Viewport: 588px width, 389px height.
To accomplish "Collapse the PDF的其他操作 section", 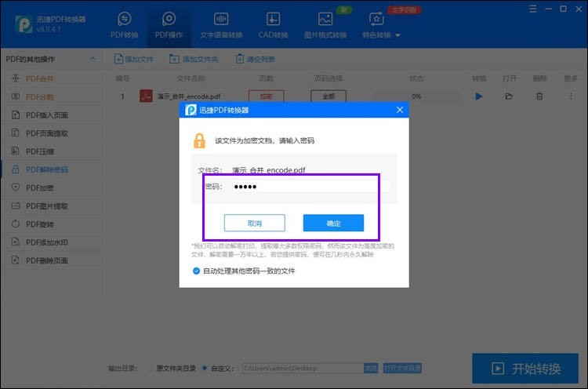I will click(x=93, y=59).
